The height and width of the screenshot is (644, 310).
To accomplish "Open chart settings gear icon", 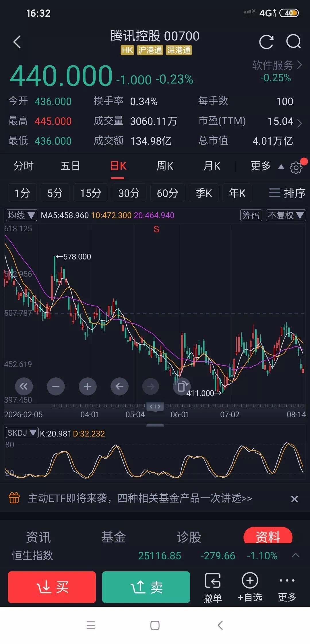I will tap(296, 167).
